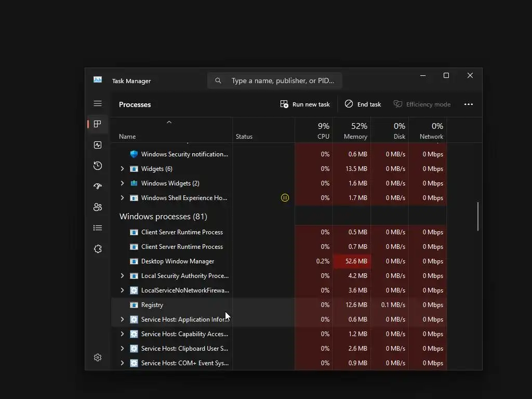Click the vertical scrollbar thumb

point(478,217)
